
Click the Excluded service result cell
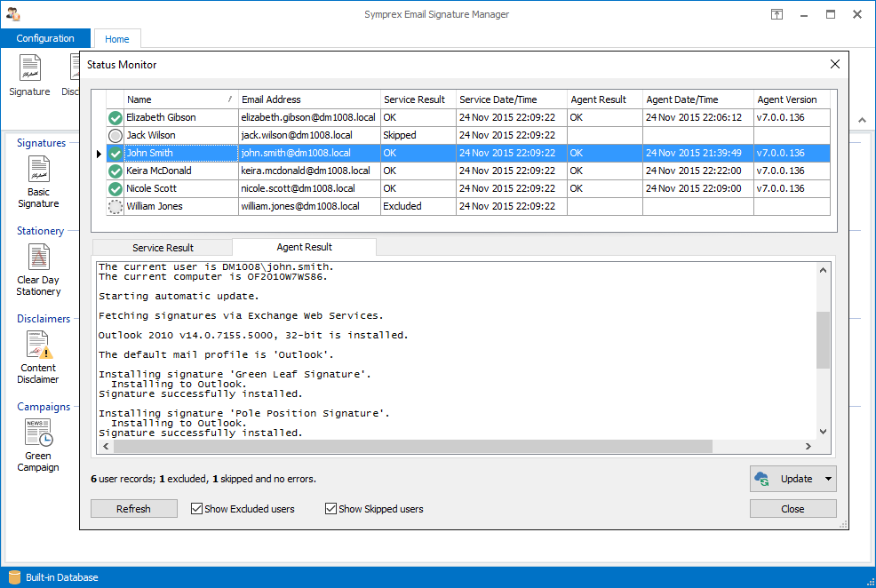click(418, 207)
